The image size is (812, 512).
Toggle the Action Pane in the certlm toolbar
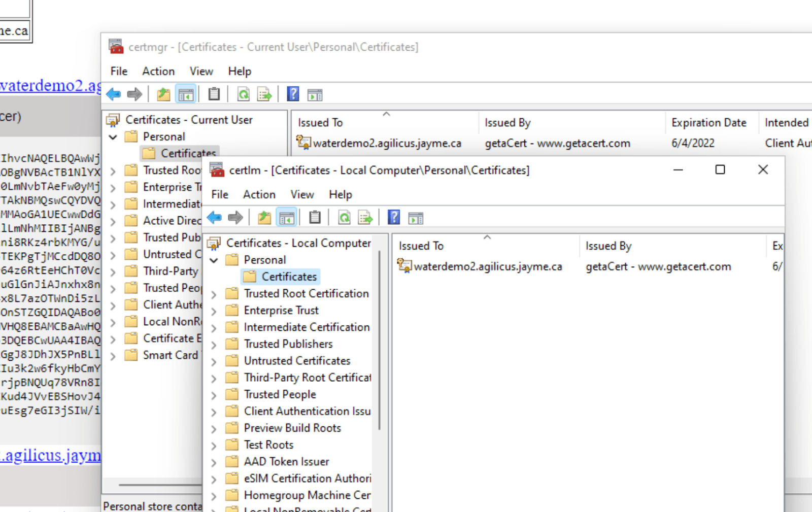click(x=416, y=218)
